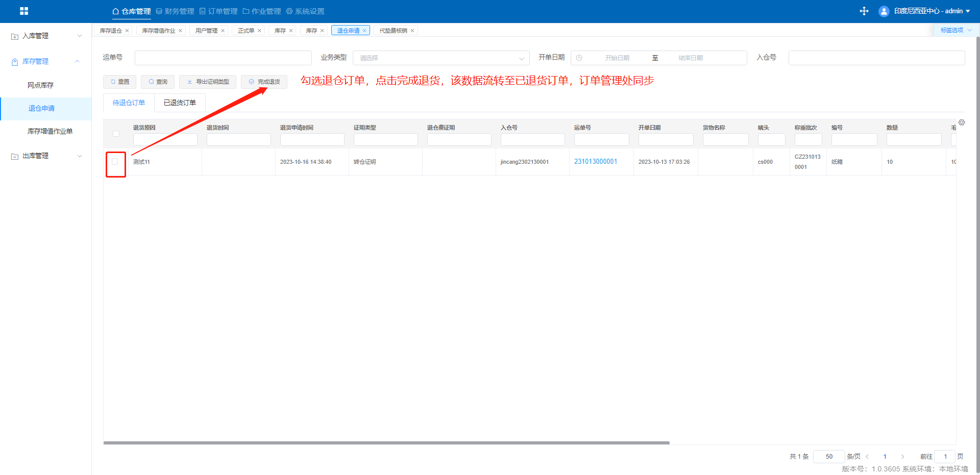
Task: Open the 财务管理 top menu
Action: click(175, 11)
